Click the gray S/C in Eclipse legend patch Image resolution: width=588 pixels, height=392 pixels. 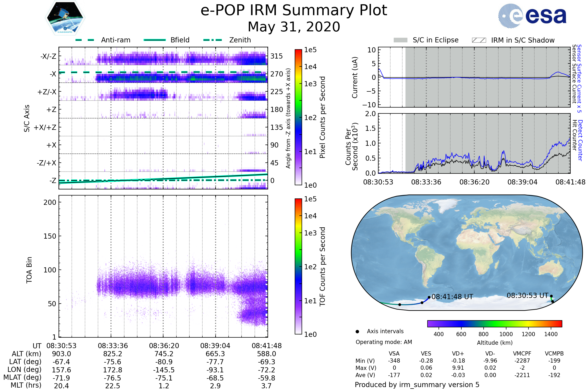(400, 40)
